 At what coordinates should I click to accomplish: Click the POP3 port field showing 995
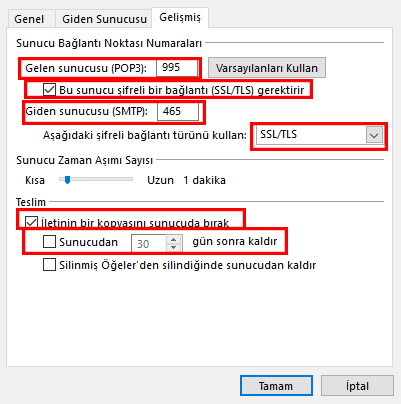coord(177,68)
